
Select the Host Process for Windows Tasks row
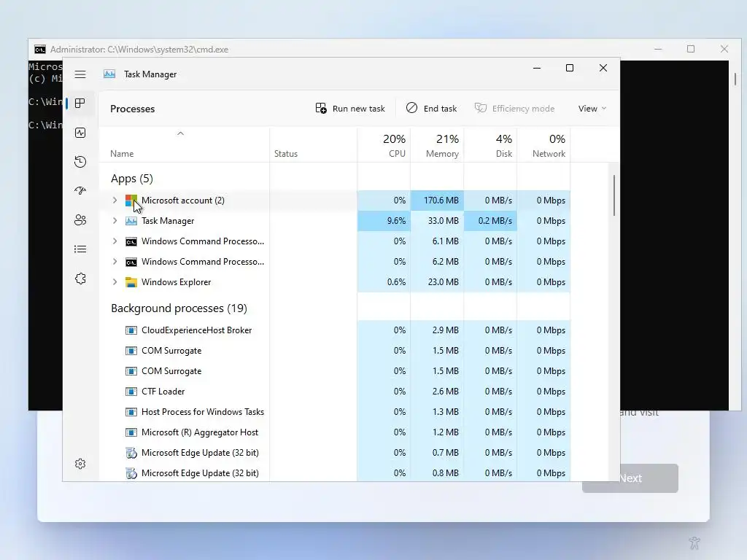(x=336, y=412)
